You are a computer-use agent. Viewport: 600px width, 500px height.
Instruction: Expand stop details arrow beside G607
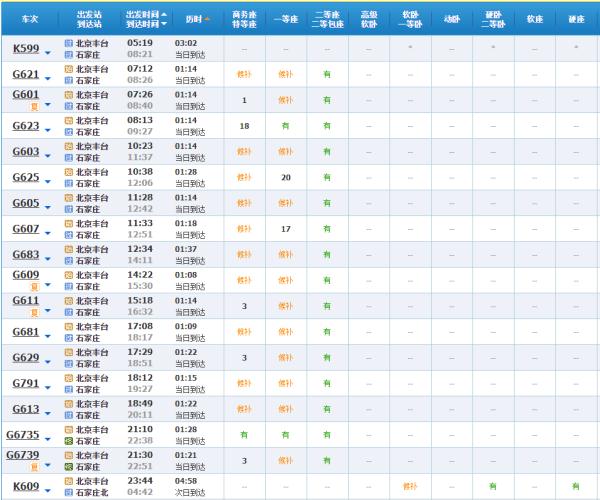pos(48,233)
